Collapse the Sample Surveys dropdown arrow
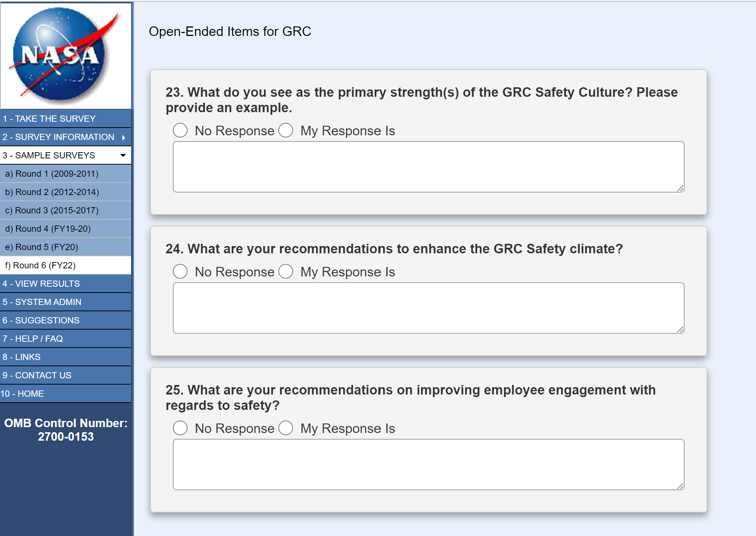 [x=123, y=155]
